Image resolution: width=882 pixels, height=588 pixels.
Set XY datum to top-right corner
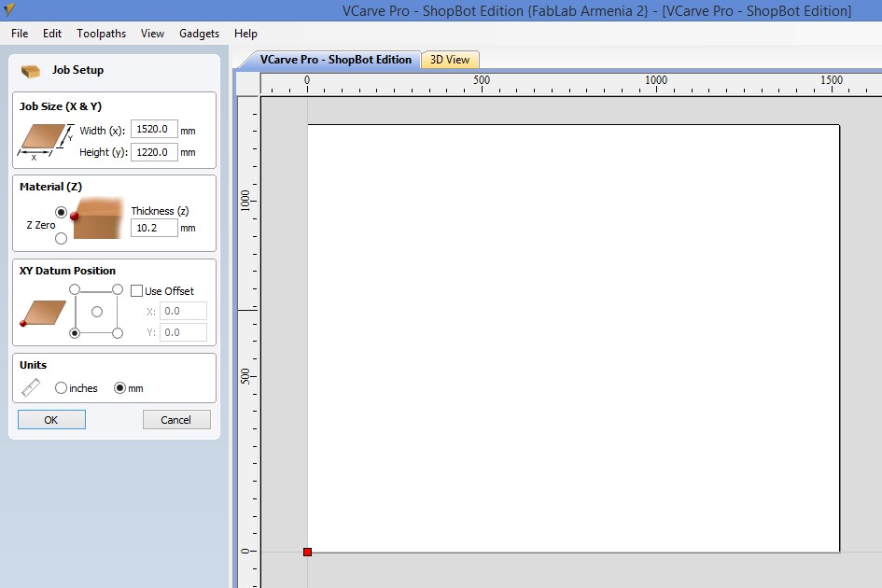coord(117,289)
